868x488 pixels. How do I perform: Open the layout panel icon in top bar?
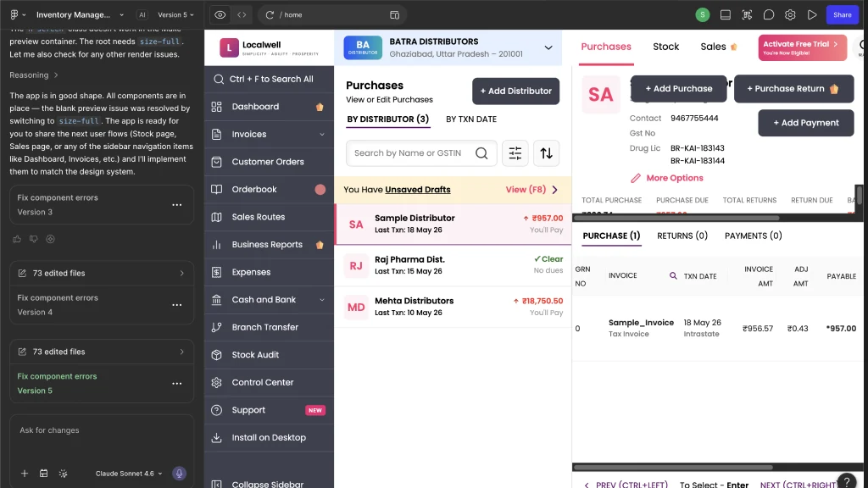(726, 15)
